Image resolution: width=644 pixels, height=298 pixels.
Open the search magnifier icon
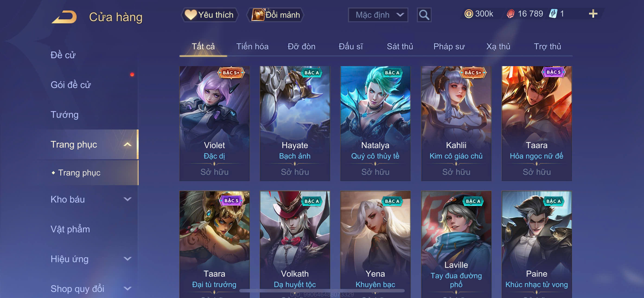[x=424, y=15]
